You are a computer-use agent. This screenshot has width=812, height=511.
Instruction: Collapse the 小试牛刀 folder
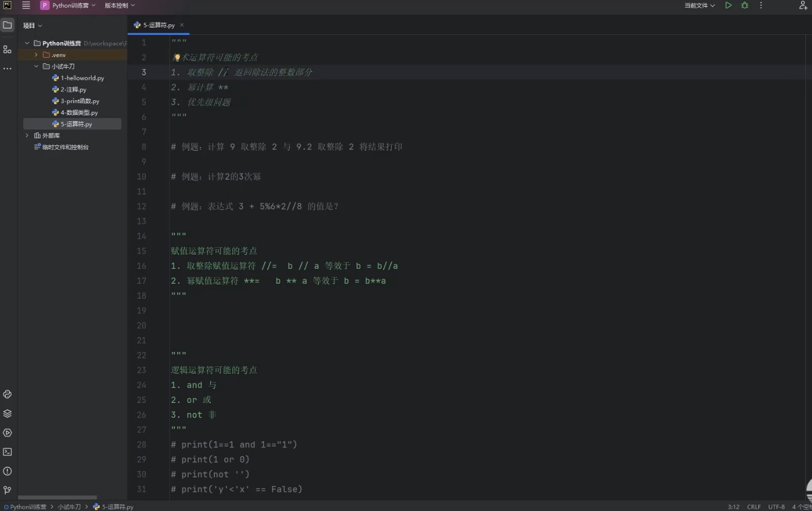36,67
